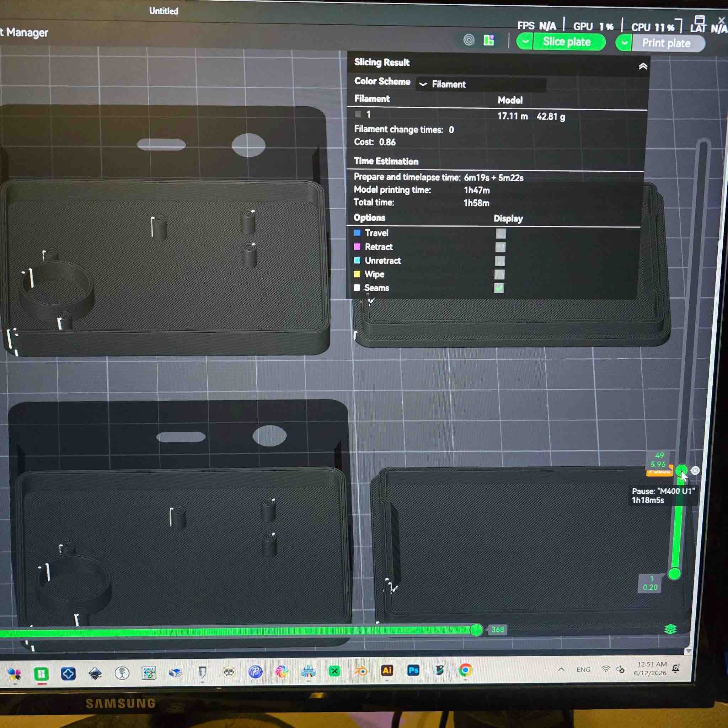This screenshot has width=728, height=728.
Task: Open the notification bell in system tray
Action: tap(676, 668)
